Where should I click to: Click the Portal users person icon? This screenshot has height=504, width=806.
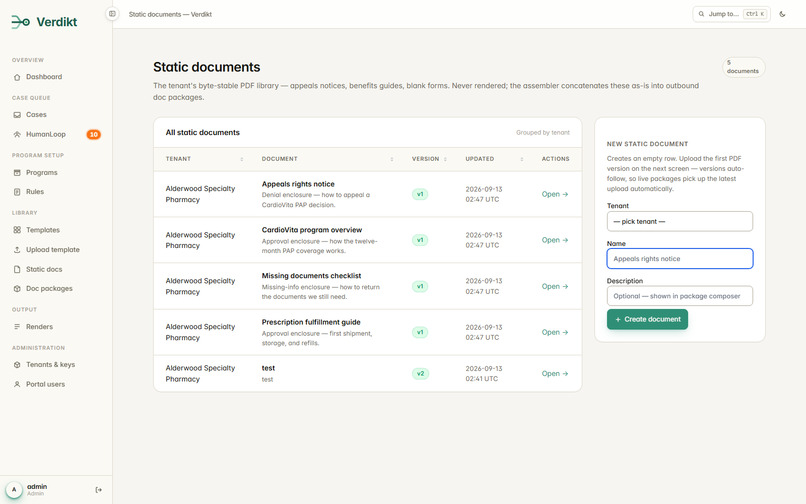tap(17, 384)
